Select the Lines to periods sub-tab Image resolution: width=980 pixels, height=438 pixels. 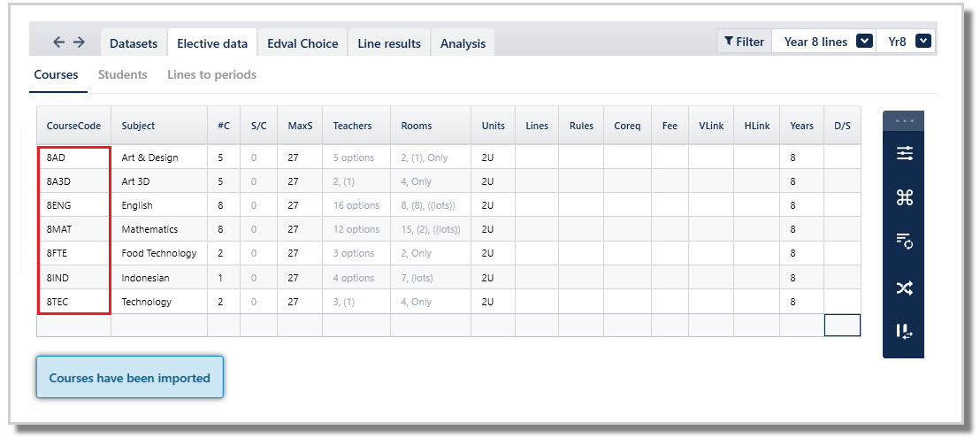(x=212, y=75)
